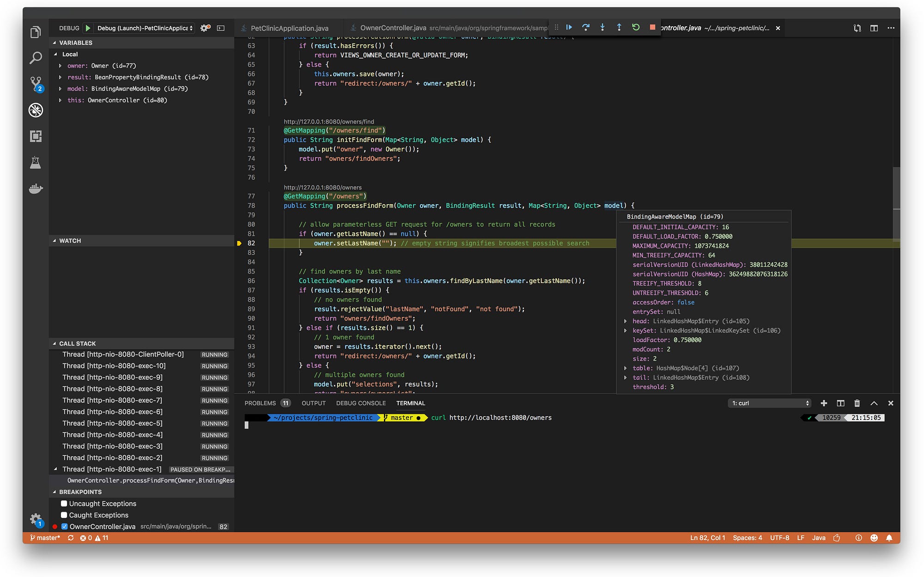Expand the owner: Owner variable
Viewport: 924px width, 577px height.
pos(60,66)
